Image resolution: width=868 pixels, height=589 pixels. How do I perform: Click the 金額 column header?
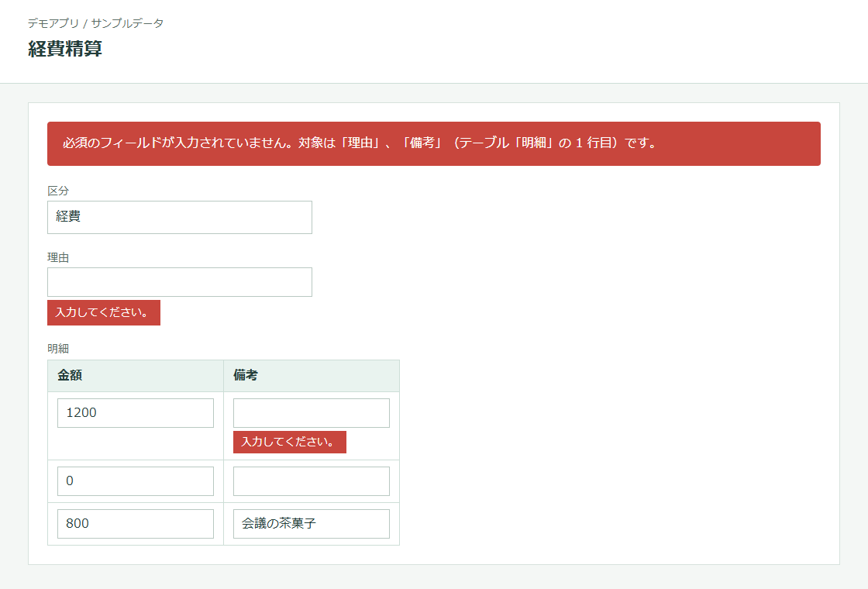(x=136, y=376)
